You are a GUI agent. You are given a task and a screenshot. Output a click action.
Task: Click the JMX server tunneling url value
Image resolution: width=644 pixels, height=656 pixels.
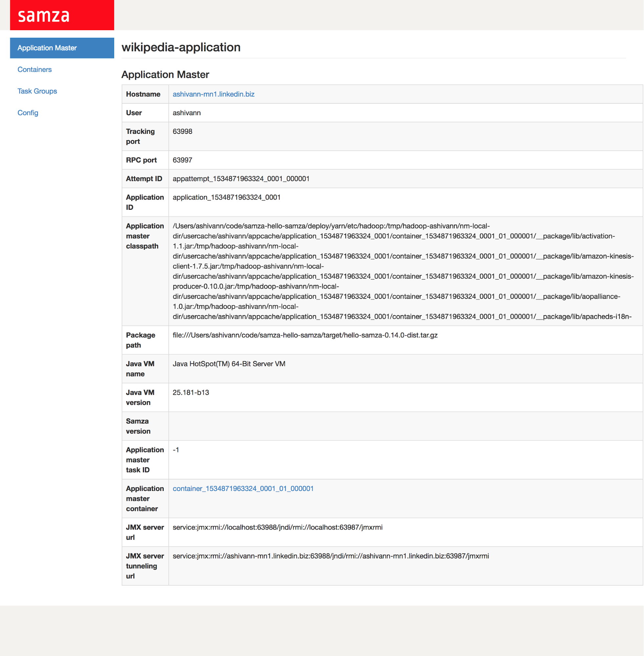(x=330, y=556)
